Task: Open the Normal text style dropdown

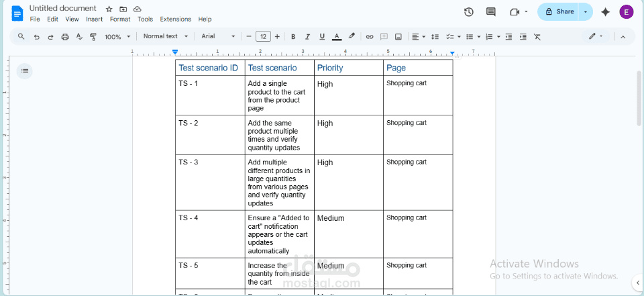Action: point(166,36)
